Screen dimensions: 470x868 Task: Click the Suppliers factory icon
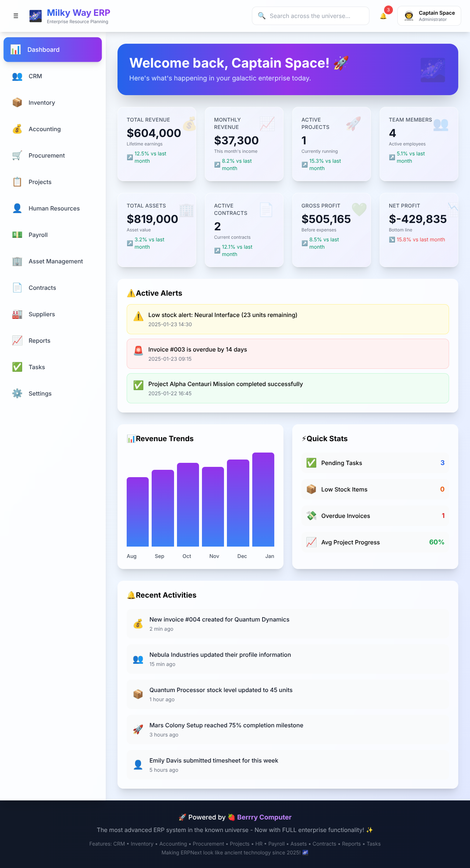coord(17,314)
